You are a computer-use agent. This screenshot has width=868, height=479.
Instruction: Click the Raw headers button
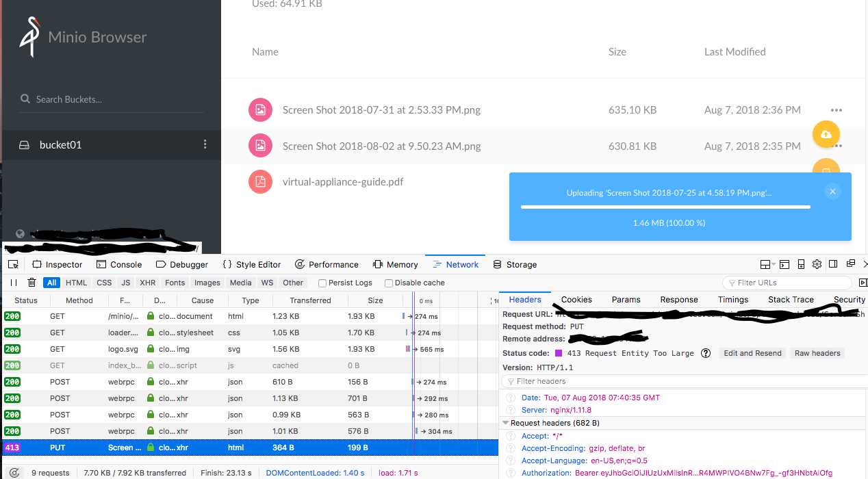(817, 353)
